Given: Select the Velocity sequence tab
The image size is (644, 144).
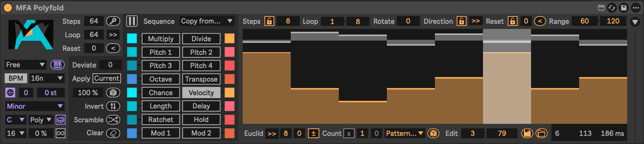Looking at the screenshot, I should click(201, 92).
